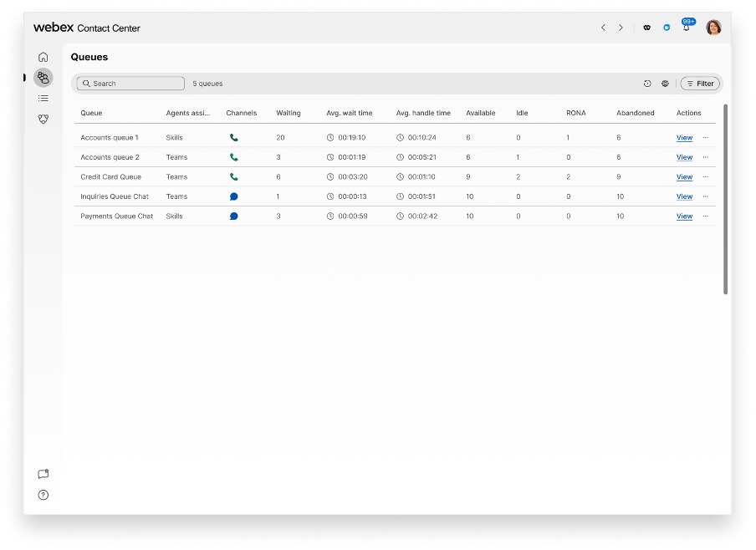
Task: Select the Accounts queue 1 name
Action: tap(110, 137)
